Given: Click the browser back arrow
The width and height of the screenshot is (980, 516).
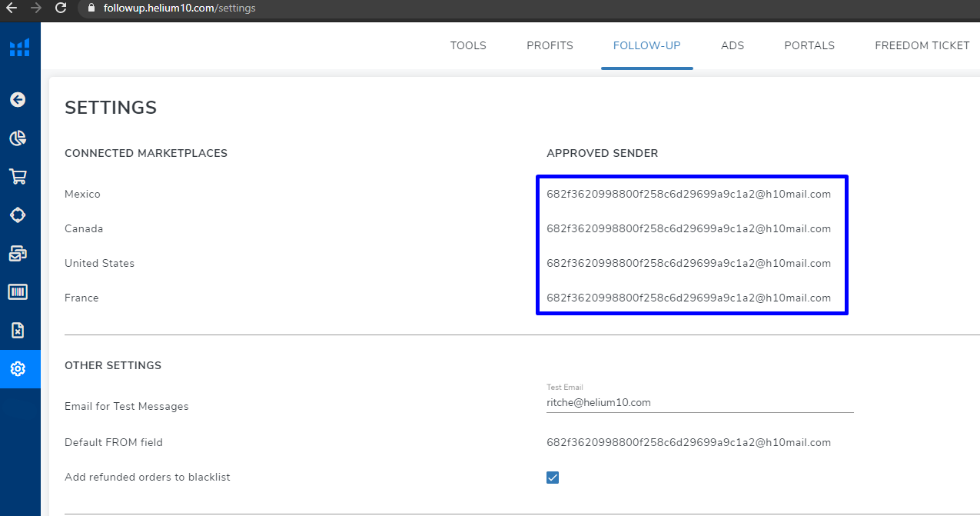Looking at the screenshot, I should coord(11,8).
